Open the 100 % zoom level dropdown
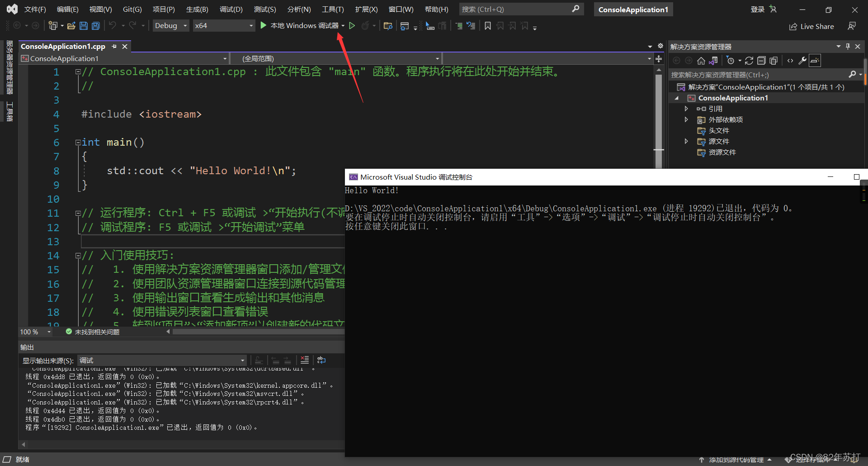The image size is (868, 466). pos(36,332)
